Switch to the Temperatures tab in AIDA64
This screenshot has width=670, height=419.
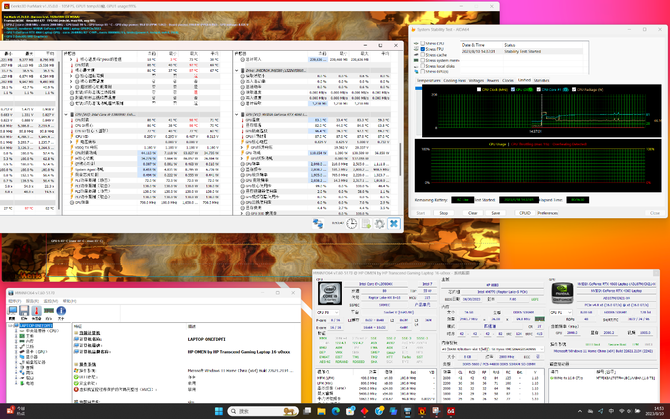(428, 80)
